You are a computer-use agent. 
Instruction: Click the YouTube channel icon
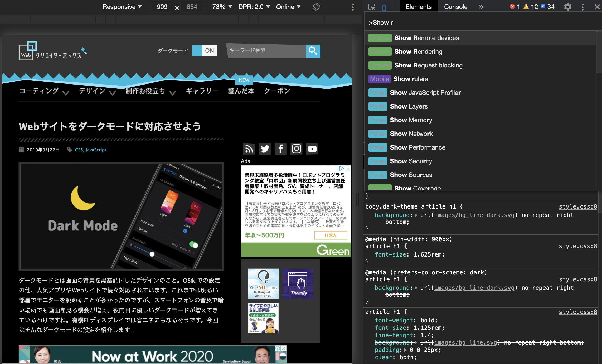click(312, 149)
